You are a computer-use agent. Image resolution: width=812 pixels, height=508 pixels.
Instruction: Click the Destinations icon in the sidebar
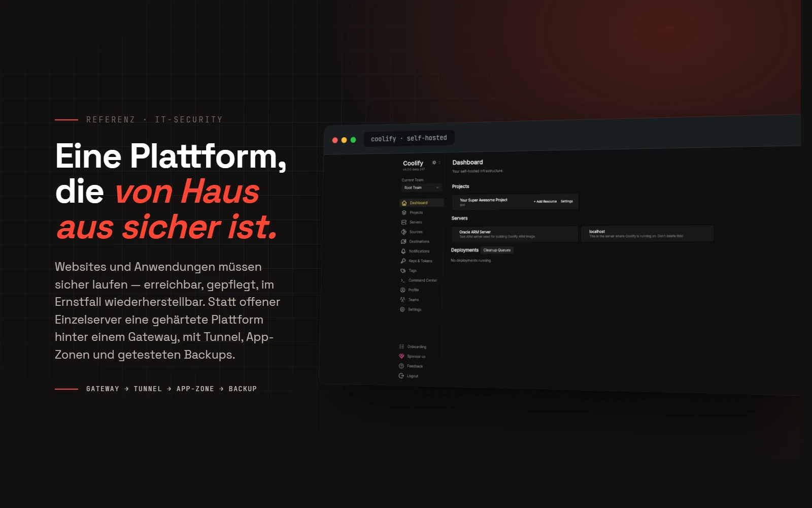[x=403, y=242]
